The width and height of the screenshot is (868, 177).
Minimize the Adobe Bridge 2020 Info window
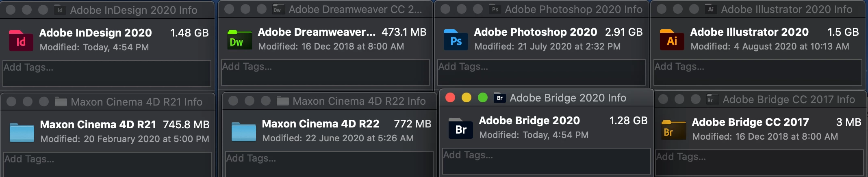tap(467, 98)
